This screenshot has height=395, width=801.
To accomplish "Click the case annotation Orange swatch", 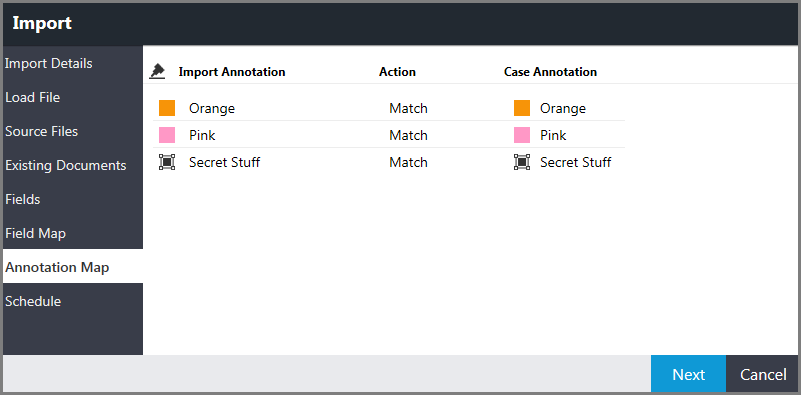I will [522, 108].
